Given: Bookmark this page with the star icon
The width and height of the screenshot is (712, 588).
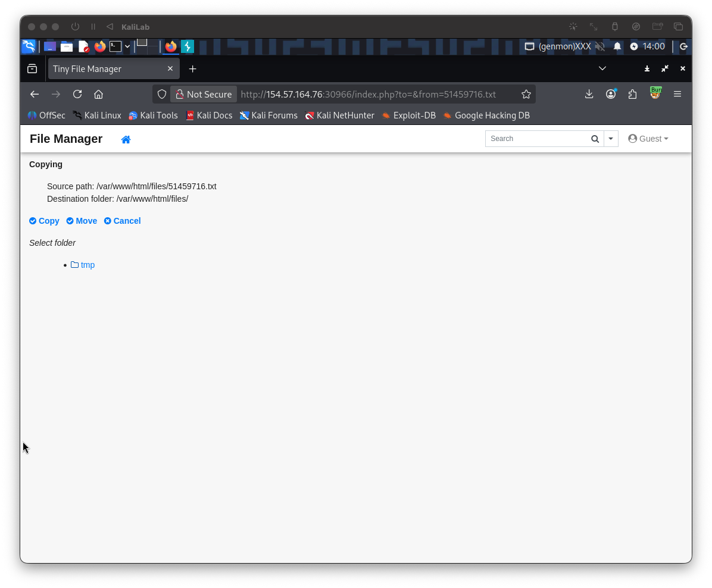Looking at the screenshot, I should point(526,94).
